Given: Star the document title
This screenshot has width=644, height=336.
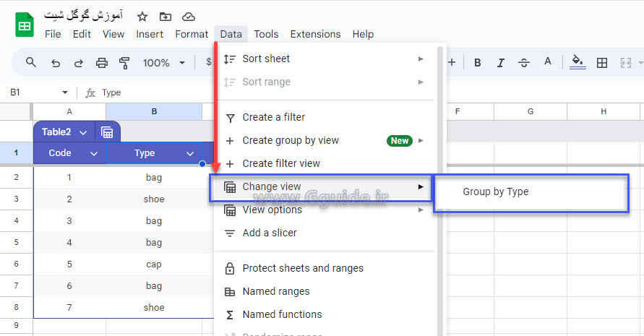Looking at the screenshot, I should tap(142, 17).
